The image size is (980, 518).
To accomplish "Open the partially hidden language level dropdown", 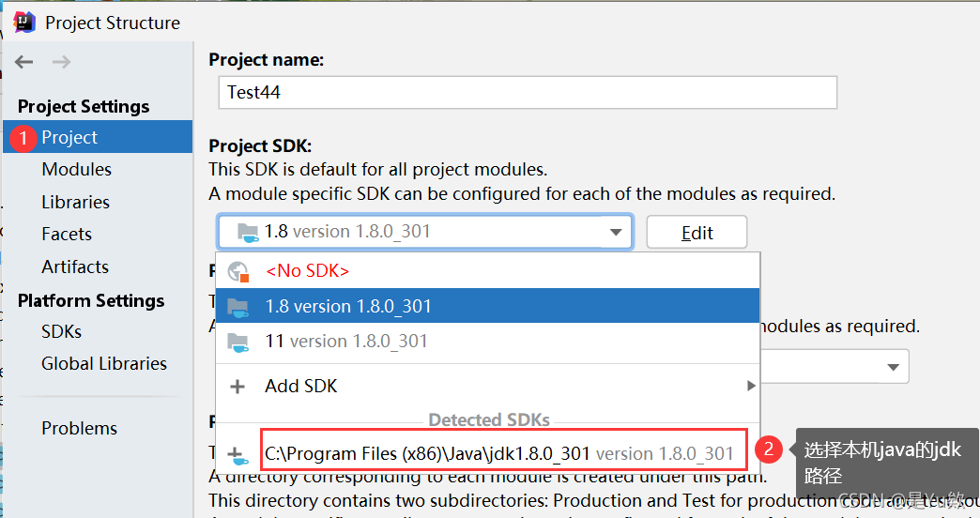I will click(893, 367).
